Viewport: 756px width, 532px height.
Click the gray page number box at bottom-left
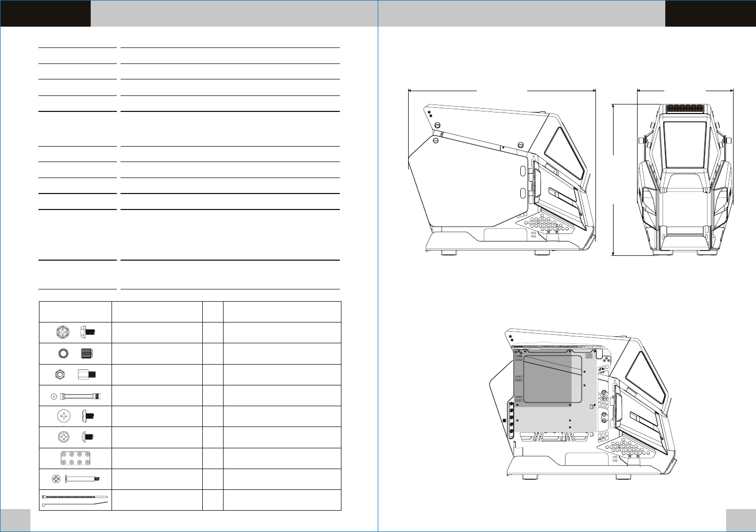15,520
